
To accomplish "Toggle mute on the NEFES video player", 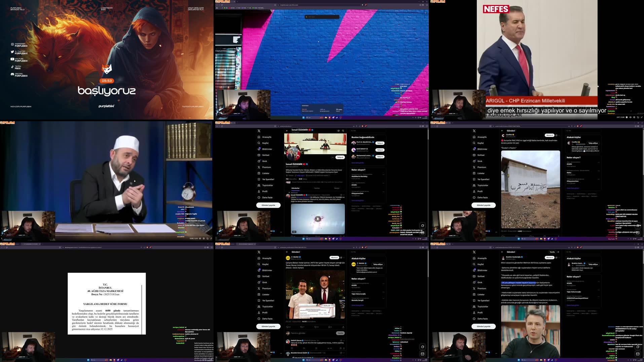I will click(x=631, y=117).
